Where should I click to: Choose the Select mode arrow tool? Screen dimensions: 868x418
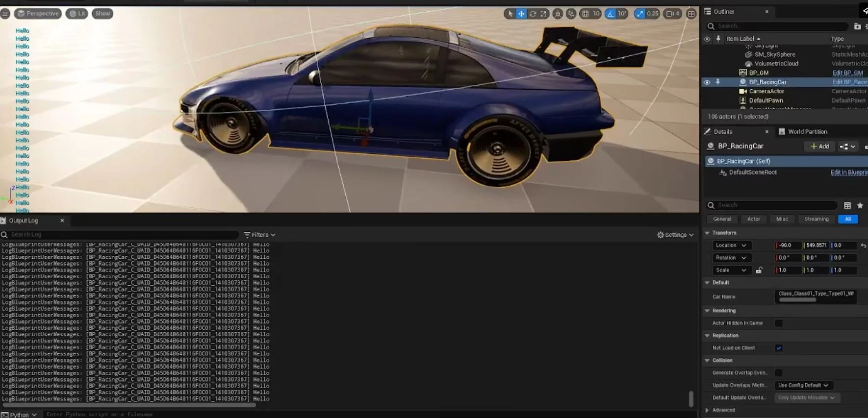(x=510, y=14)
